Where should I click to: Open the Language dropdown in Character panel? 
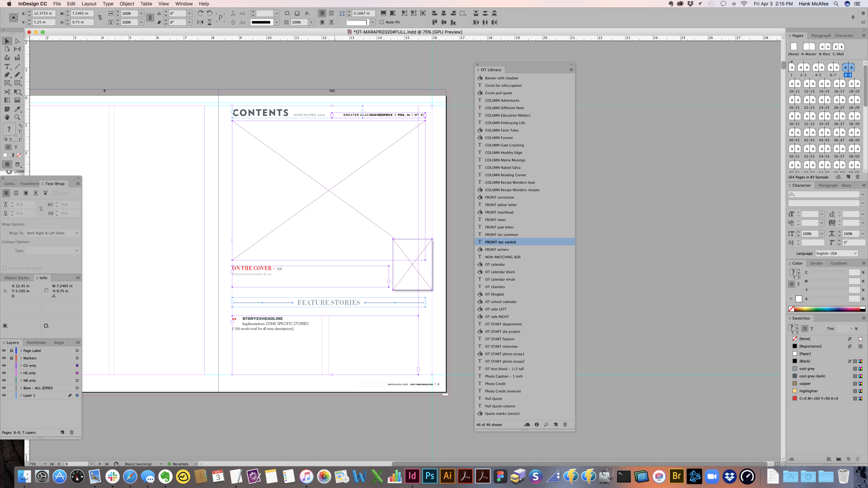click(x=837, y=253)
